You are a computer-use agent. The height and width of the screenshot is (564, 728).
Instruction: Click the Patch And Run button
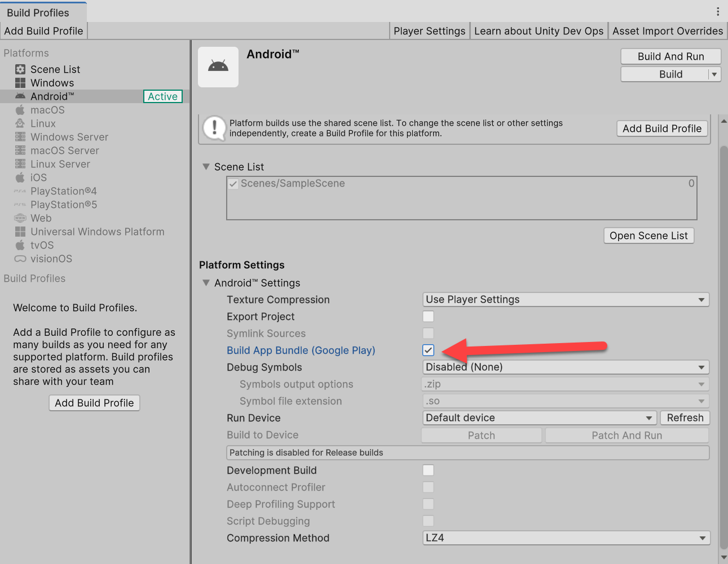click(627, 436)
